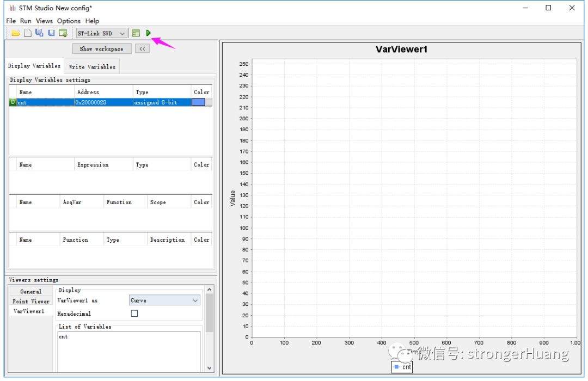
Task: Select the Display Variables tab
Action: tap(34, 66)
